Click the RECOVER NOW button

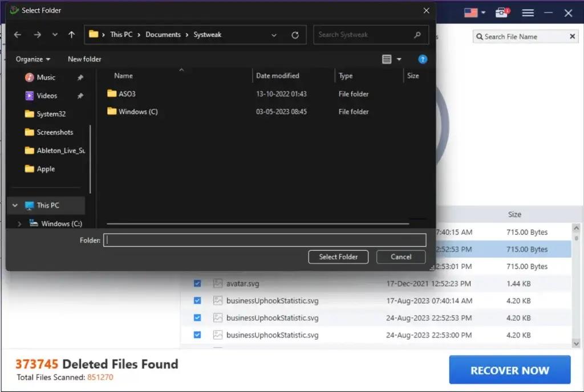[509, 369]
